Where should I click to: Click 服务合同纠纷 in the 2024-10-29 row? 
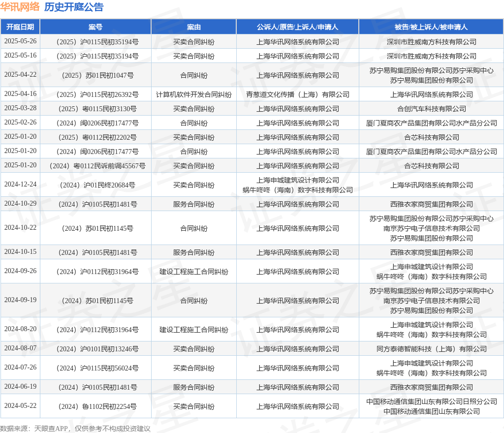point(194,205)
